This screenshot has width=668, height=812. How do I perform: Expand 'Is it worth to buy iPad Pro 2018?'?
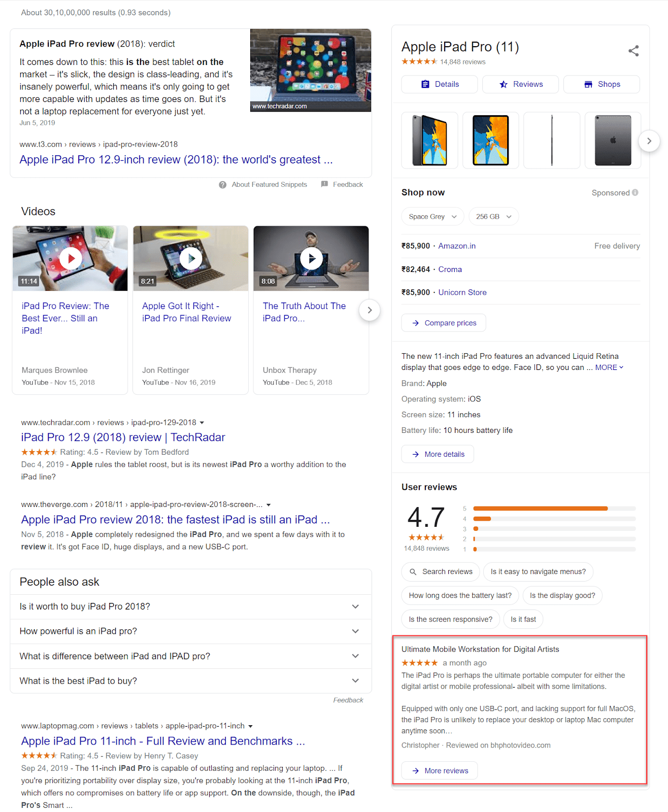pyautogui.click(x=191, y=607)
